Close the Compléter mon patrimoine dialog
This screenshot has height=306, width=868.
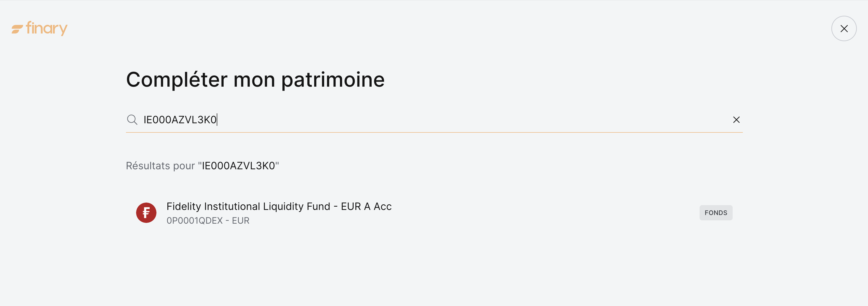[x=844, y=29]
